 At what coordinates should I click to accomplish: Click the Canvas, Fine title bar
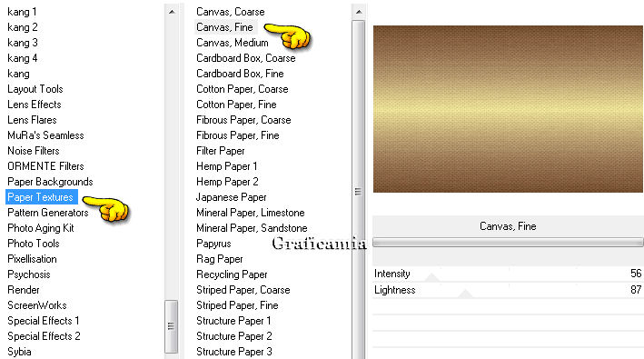pos(508,226)
